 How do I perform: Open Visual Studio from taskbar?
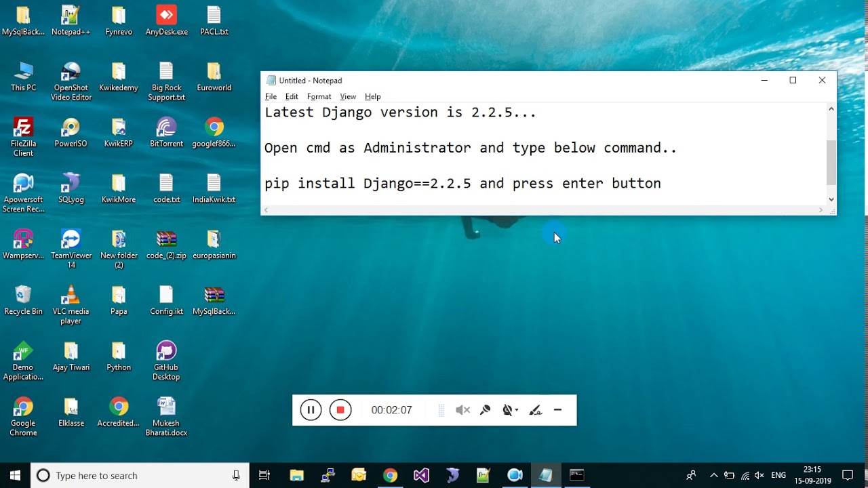[x=421, y=475]
